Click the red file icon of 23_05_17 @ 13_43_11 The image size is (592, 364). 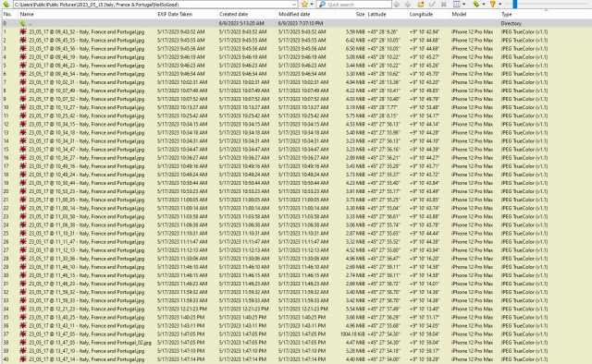[23, 325]
